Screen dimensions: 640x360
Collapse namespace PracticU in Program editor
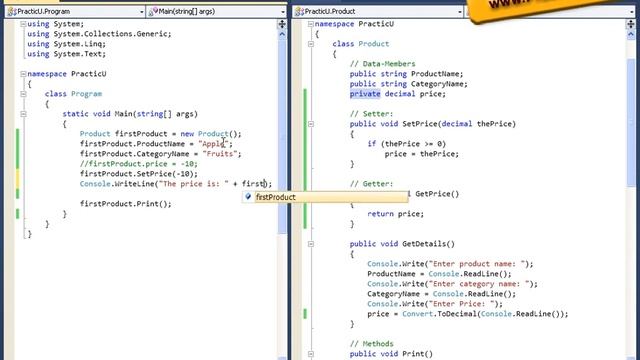(23, 74)
